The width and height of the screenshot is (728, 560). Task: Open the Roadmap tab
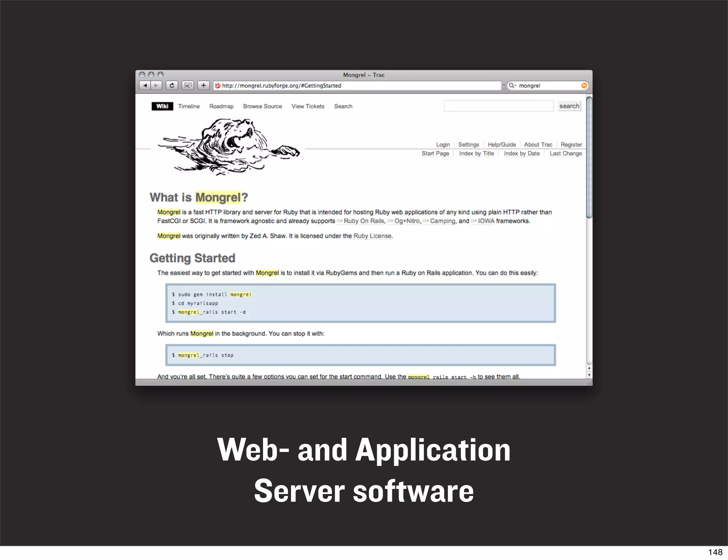point(221,106)
